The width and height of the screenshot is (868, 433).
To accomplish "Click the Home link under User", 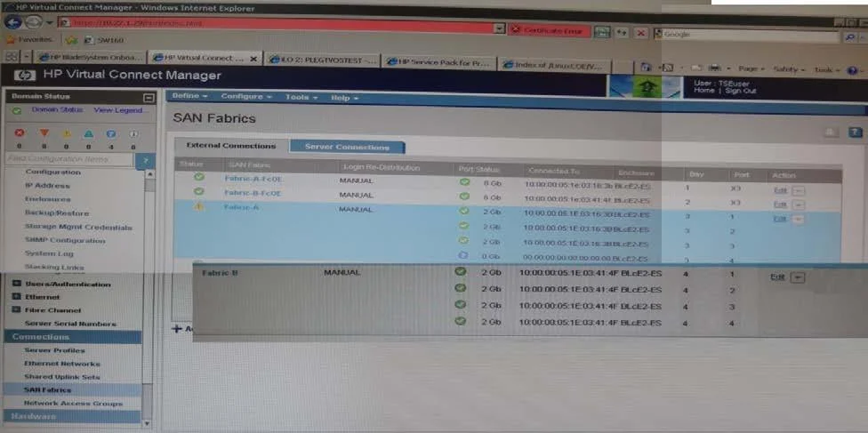I will pyautogui.click(x=703, y=91).
